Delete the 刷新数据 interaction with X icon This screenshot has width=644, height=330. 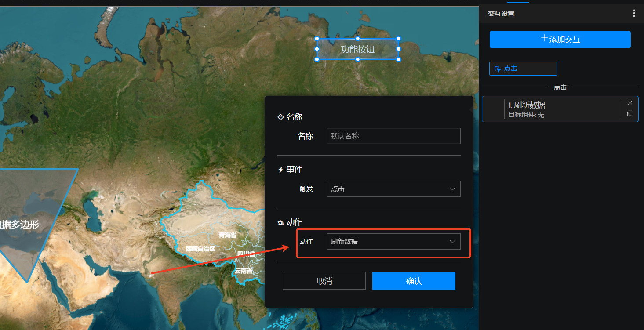(630, 103)
